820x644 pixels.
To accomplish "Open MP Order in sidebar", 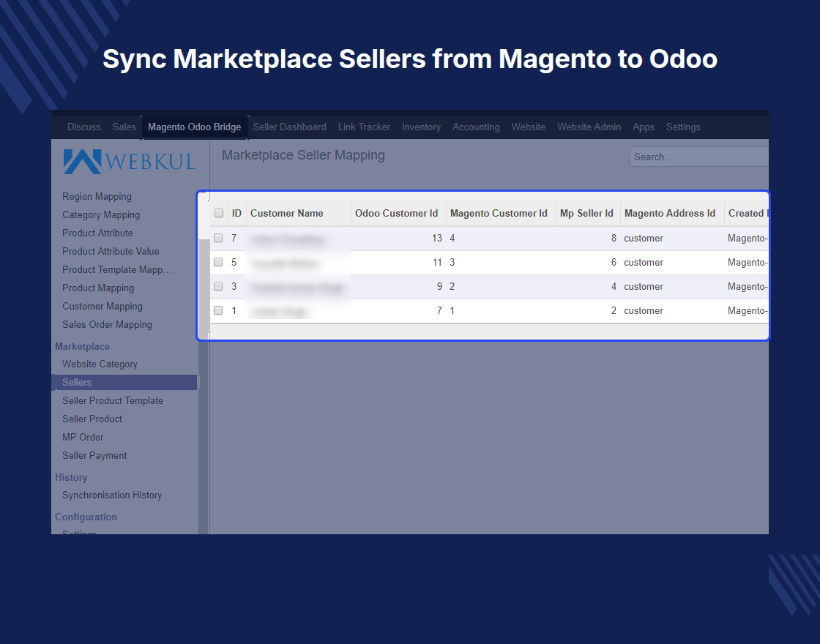I will [x=83, y=438].
